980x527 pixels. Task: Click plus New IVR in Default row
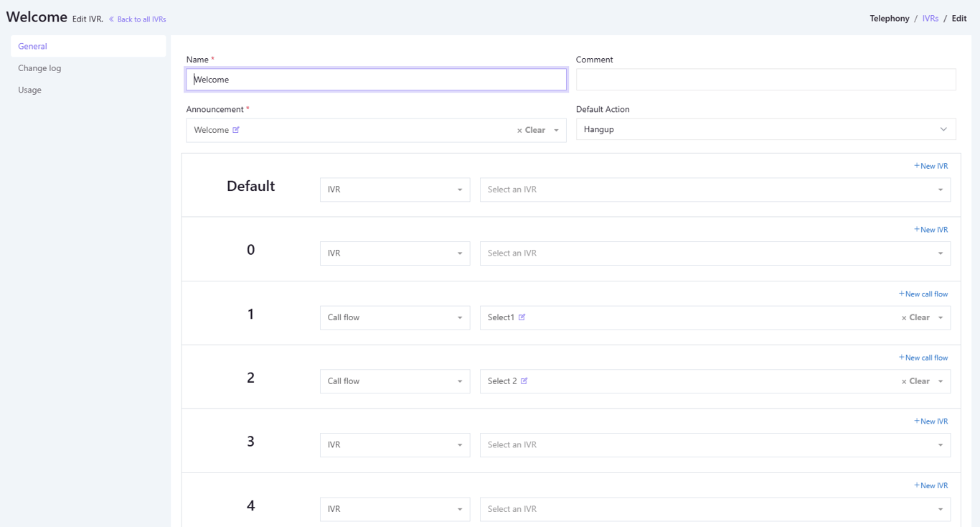click(x=930, y=166)
